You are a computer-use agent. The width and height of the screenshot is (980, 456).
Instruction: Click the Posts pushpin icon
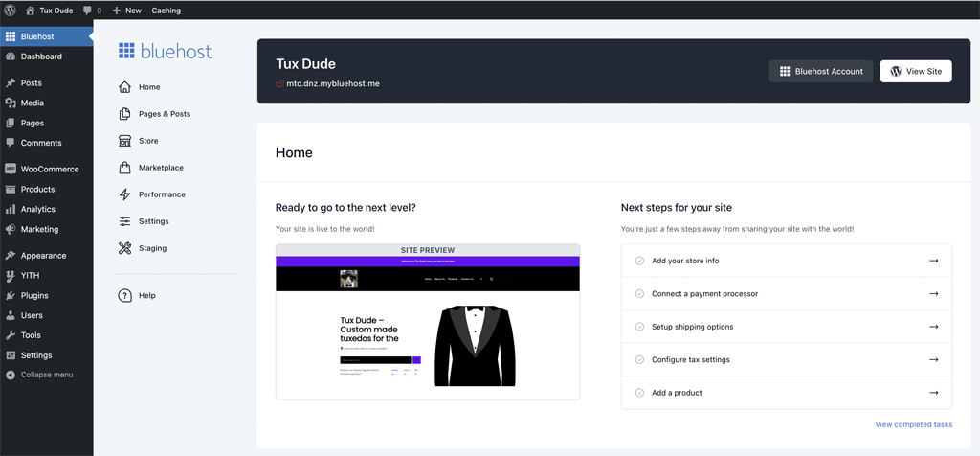tap(10, 83)
